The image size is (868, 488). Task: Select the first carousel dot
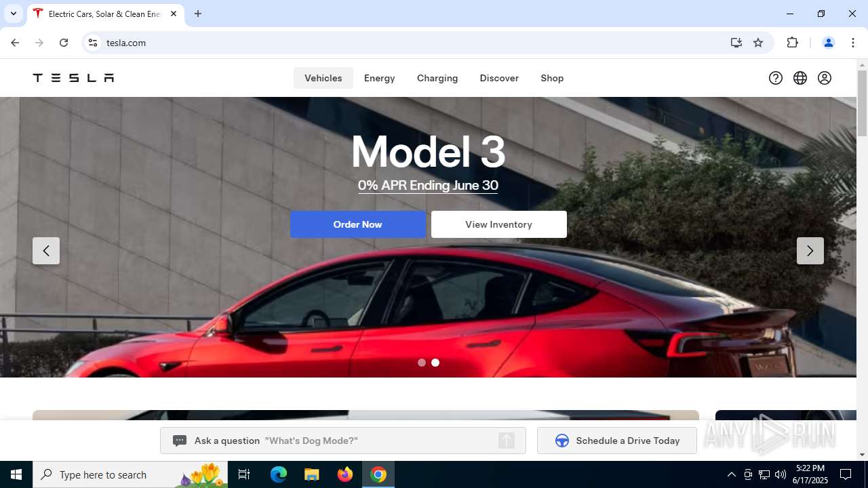422,363
